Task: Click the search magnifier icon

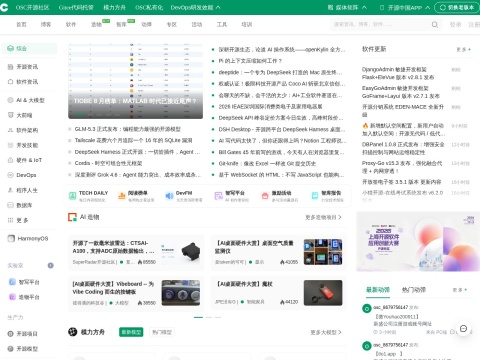Action: coord(435,25)
